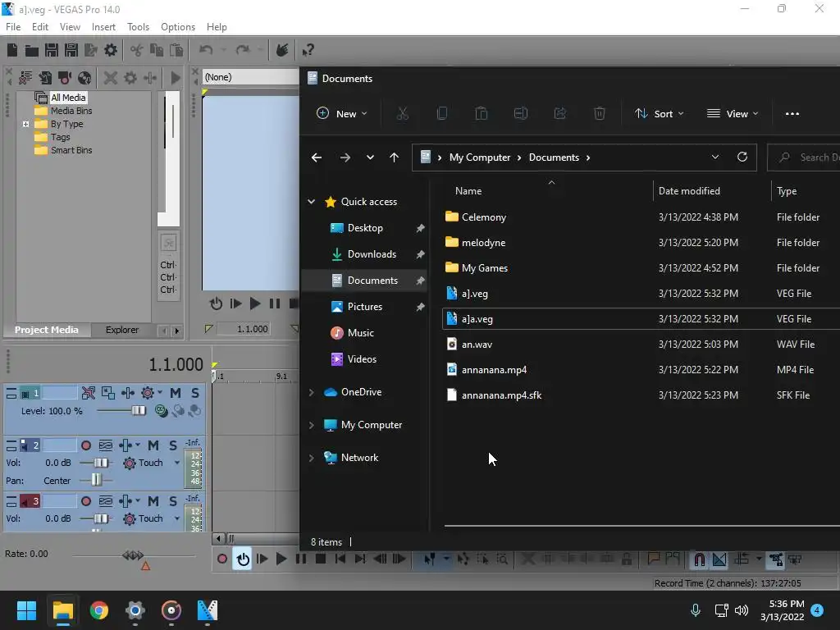
Task: Open the Tools menu in VEGAS
Action: point(138,27)
